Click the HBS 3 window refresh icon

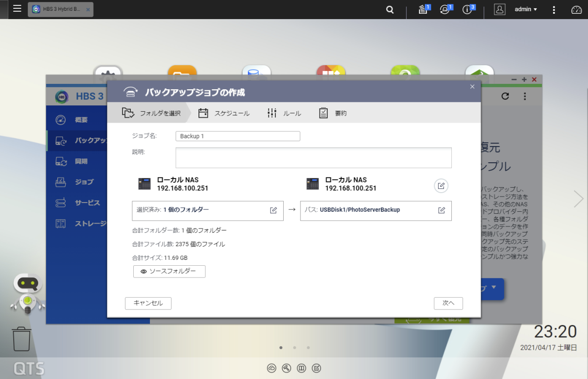point(505,96)
